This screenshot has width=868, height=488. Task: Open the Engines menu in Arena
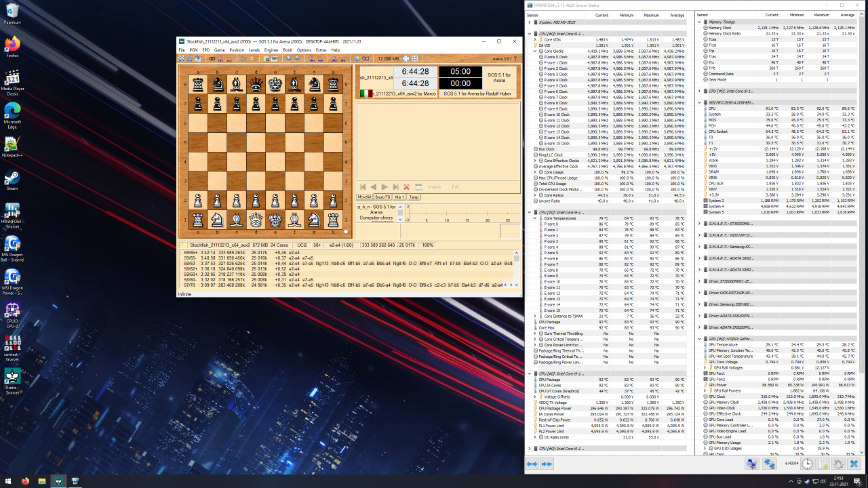coord(271,50)
